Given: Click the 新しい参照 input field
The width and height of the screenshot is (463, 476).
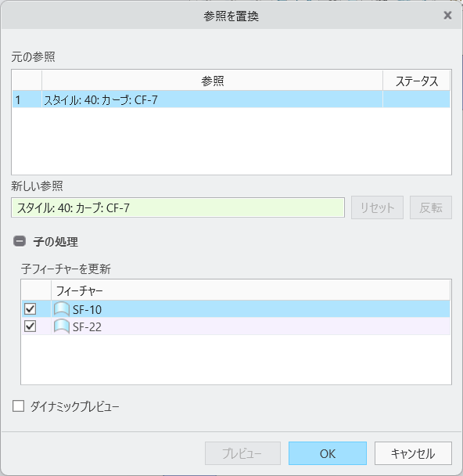Looking at the screenshot, I should [178, 207].
